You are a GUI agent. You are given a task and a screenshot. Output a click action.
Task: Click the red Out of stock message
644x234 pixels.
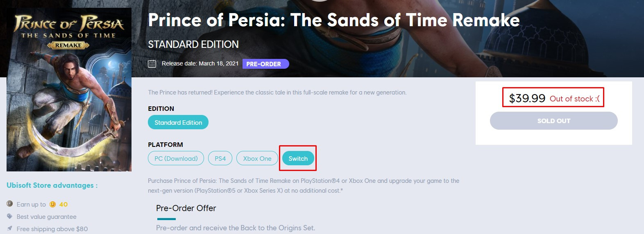[574, 99]
